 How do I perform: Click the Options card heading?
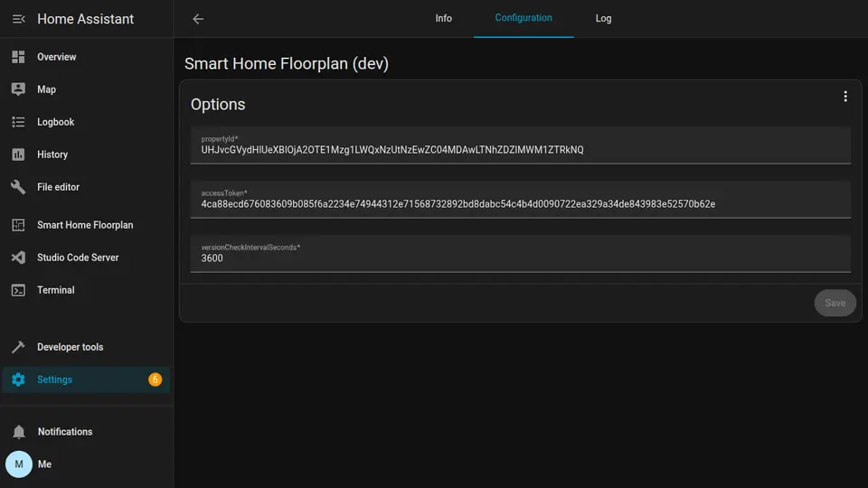[x=218, y=105]
